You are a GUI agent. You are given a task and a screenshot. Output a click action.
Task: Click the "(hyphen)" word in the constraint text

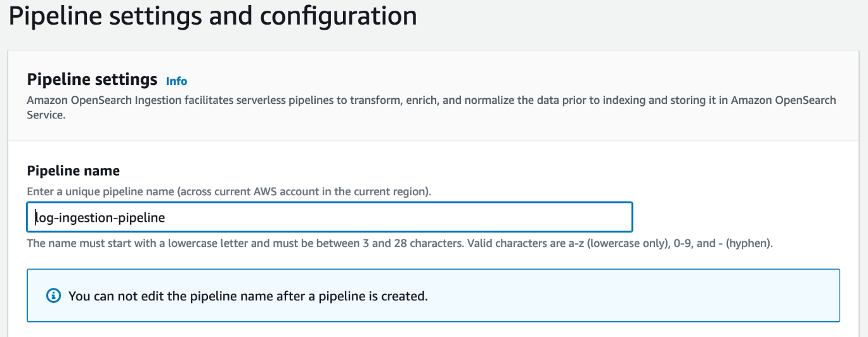tap(749, 243)
